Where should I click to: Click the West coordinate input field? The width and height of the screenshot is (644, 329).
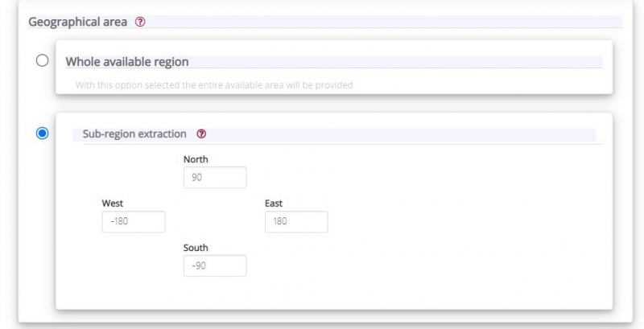(x=133, y=222)
